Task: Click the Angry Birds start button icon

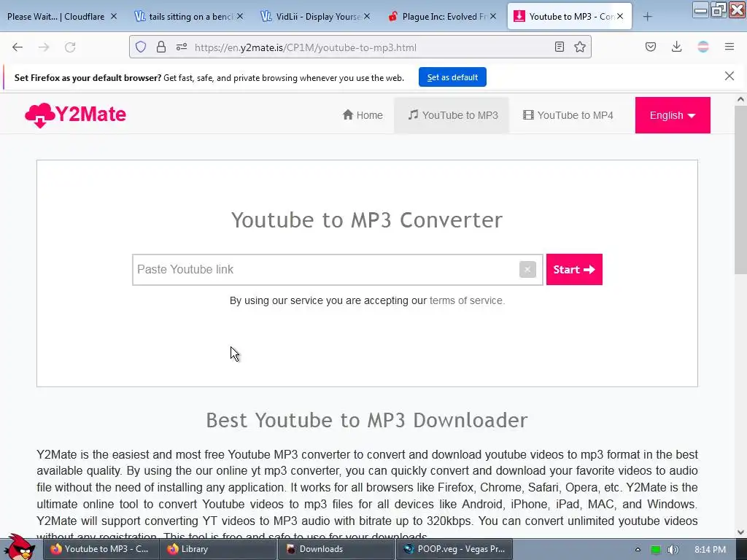Action: click(x=18, y=547)
